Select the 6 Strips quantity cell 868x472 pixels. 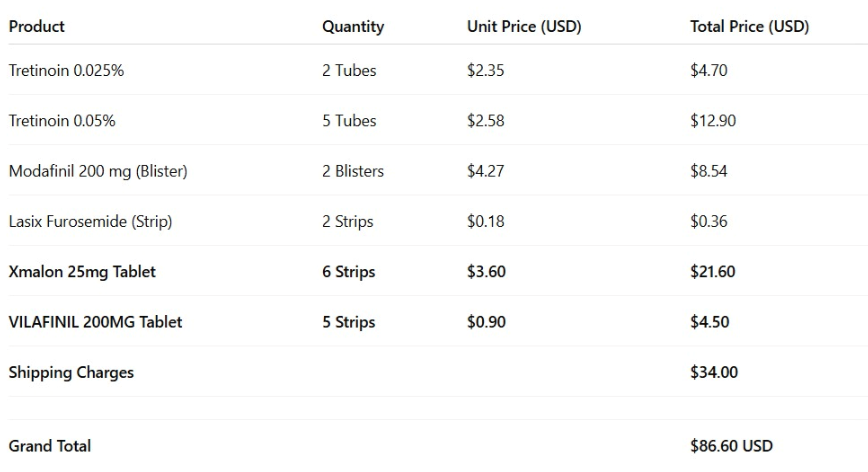tap(349, 272)
